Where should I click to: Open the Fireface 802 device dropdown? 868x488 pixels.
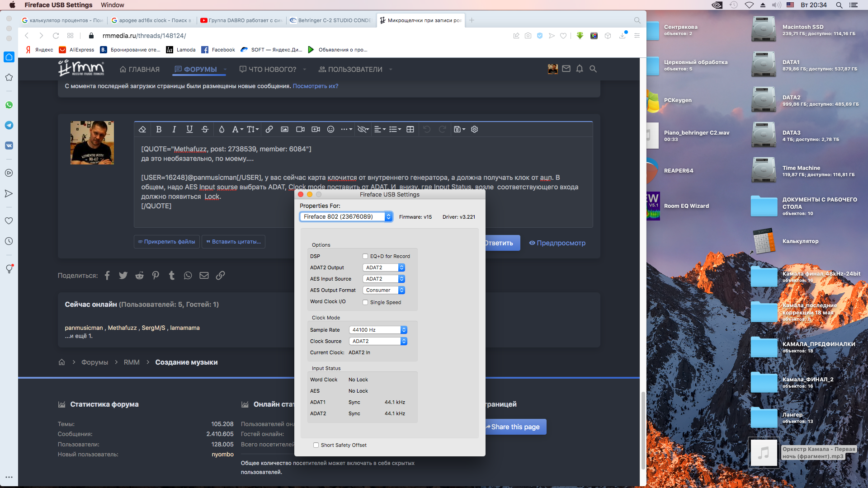(x=346, y=217)
